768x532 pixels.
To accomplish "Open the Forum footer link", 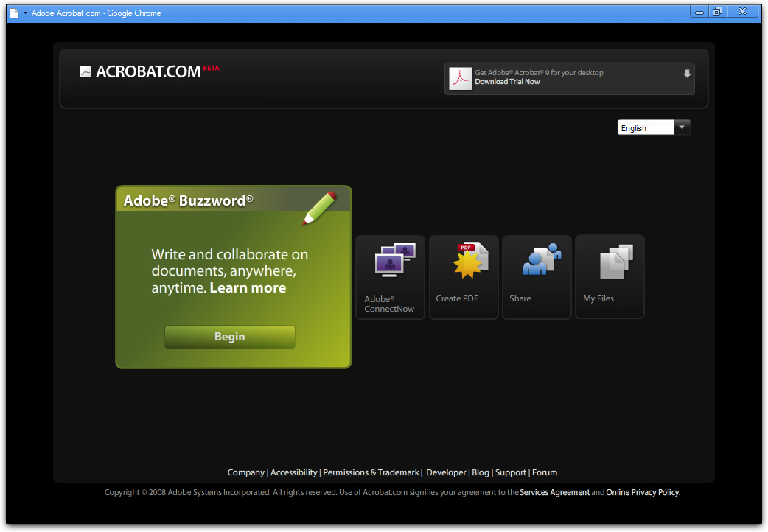I will point(545,472).
